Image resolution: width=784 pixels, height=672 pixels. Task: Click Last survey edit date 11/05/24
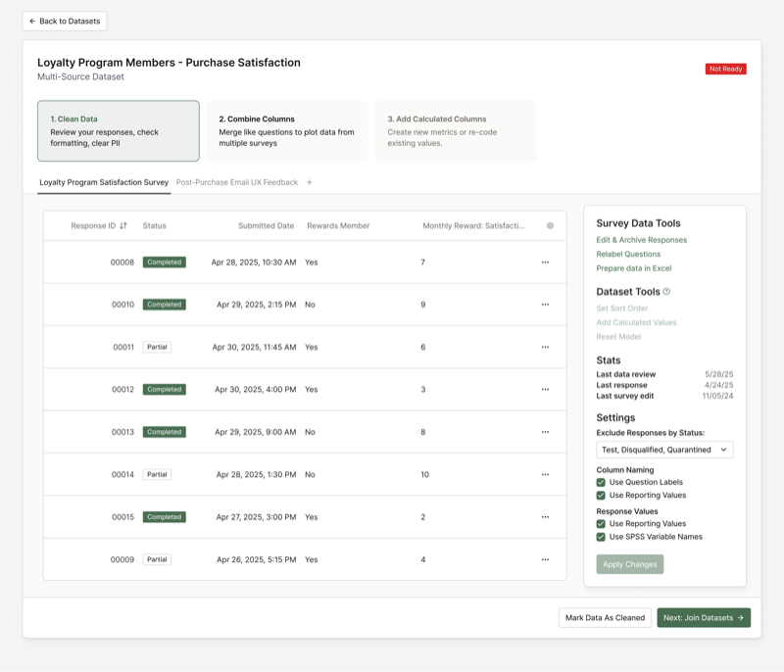(717, 396)
